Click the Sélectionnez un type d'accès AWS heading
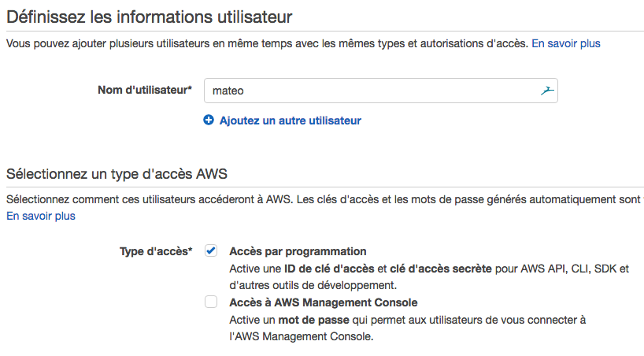This screenshot has width=644, height=356. coord(122,173)
